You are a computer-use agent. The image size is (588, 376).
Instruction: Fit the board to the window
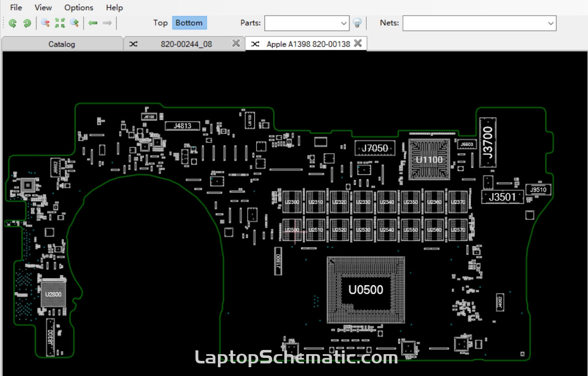(60, 23)
